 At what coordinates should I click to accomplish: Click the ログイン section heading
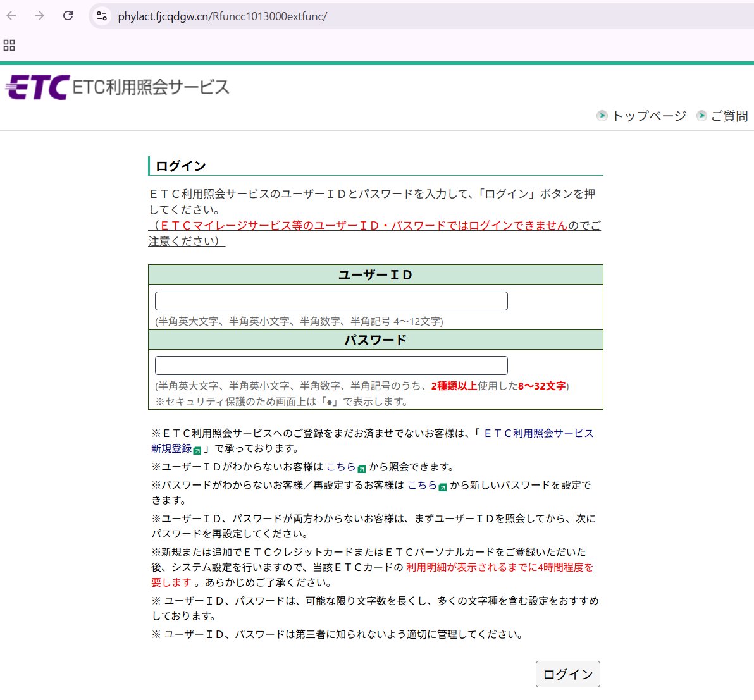181,166
